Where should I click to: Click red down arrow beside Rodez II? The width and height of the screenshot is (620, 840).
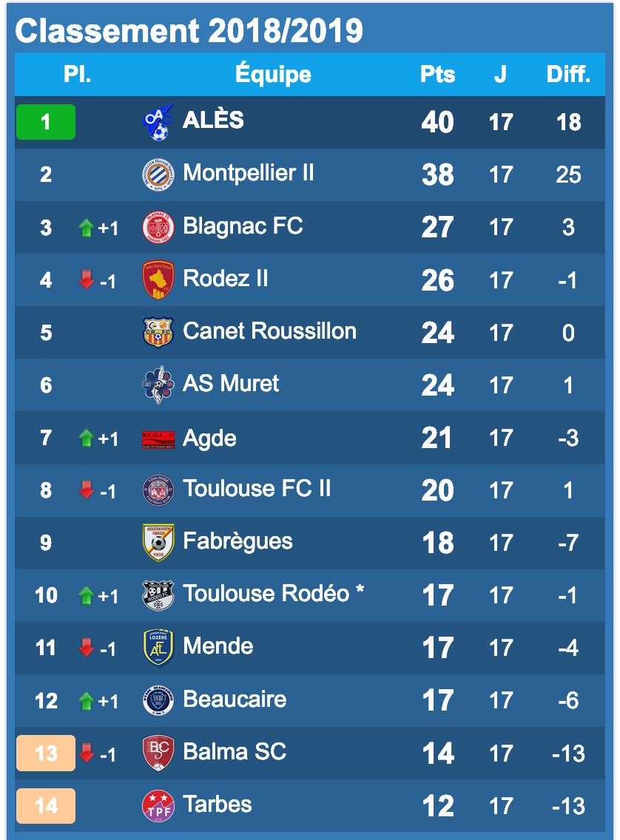click(87, 280)
